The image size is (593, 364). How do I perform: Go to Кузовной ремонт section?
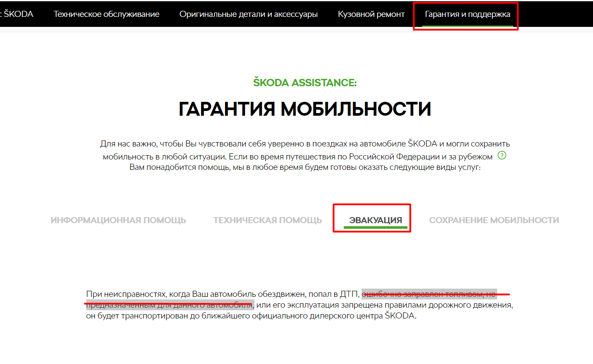click(371, 14)
